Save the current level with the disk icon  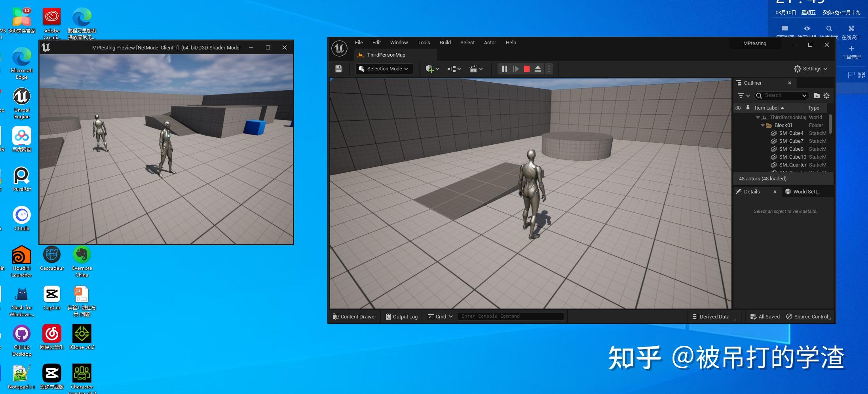338,69
